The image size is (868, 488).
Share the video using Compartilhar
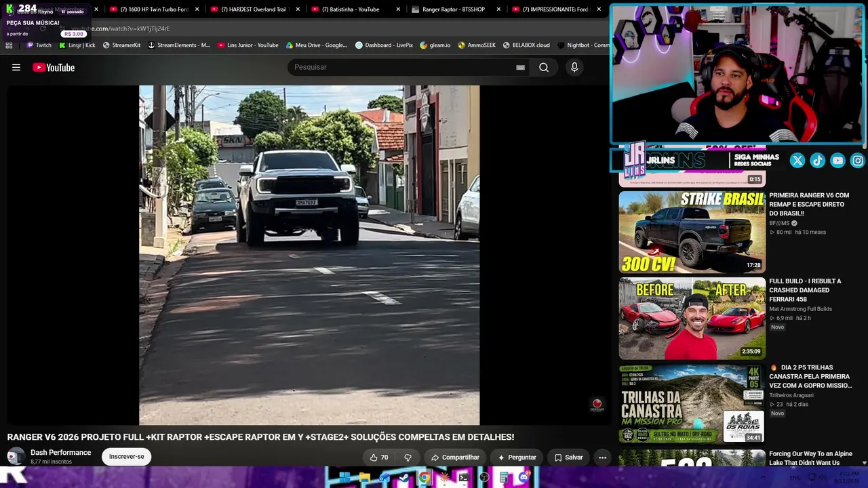click(x=455, y=457)
